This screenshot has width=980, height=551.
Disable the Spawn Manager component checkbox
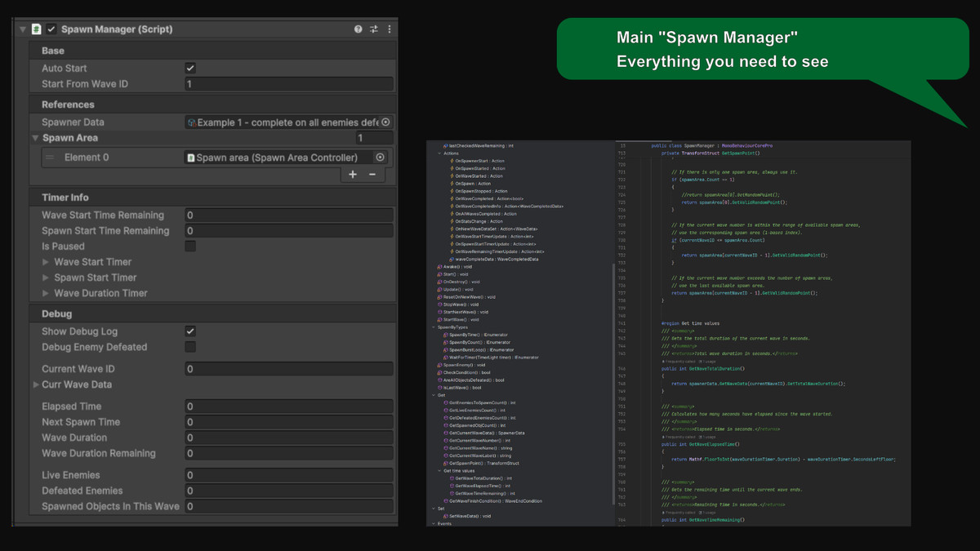coord(51,29)
